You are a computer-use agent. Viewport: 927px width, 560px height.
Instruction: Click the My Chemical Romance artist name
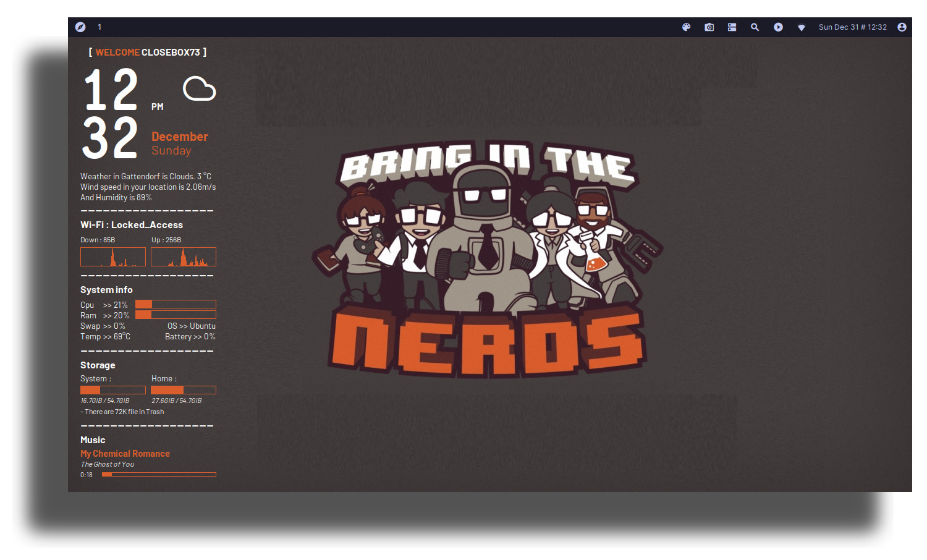[x=125, y=454]
